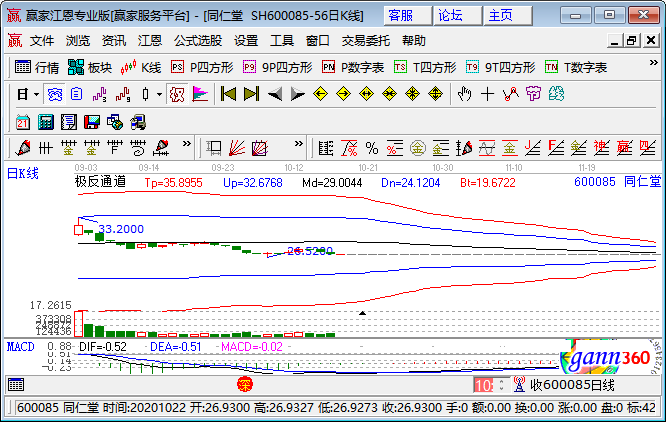Image resolution: width=666 pixels, height=422 pixels.
Task: Click the yellow diamond vertical-expand icon
Action: click(435, 94)
